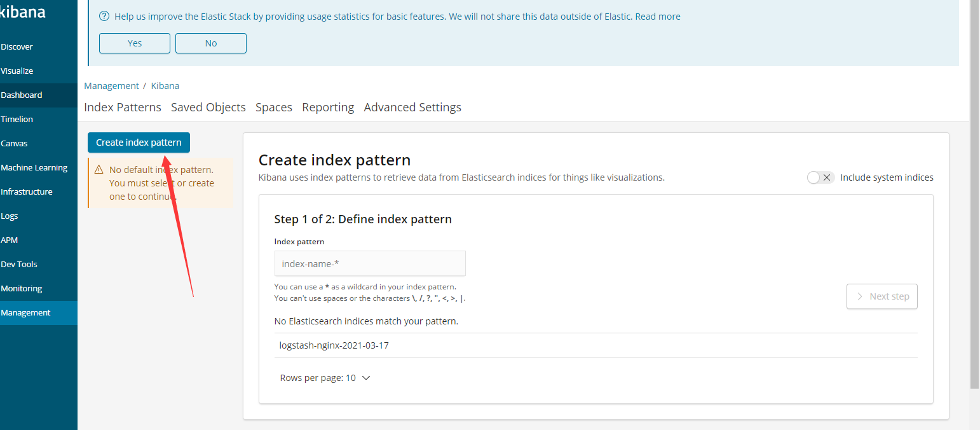Switch to Index Patterns tab

[x=123, y=107]
